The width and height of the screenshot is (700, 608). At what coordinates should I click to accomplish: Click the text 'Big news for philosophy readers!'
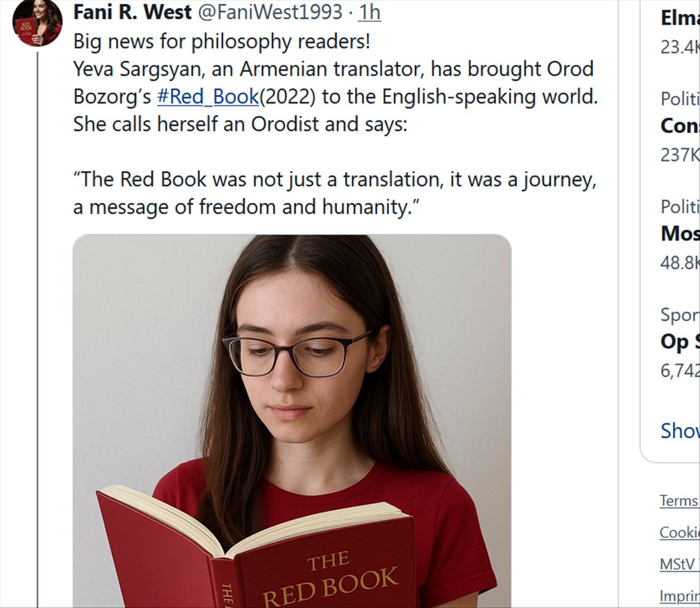[221, 42]
